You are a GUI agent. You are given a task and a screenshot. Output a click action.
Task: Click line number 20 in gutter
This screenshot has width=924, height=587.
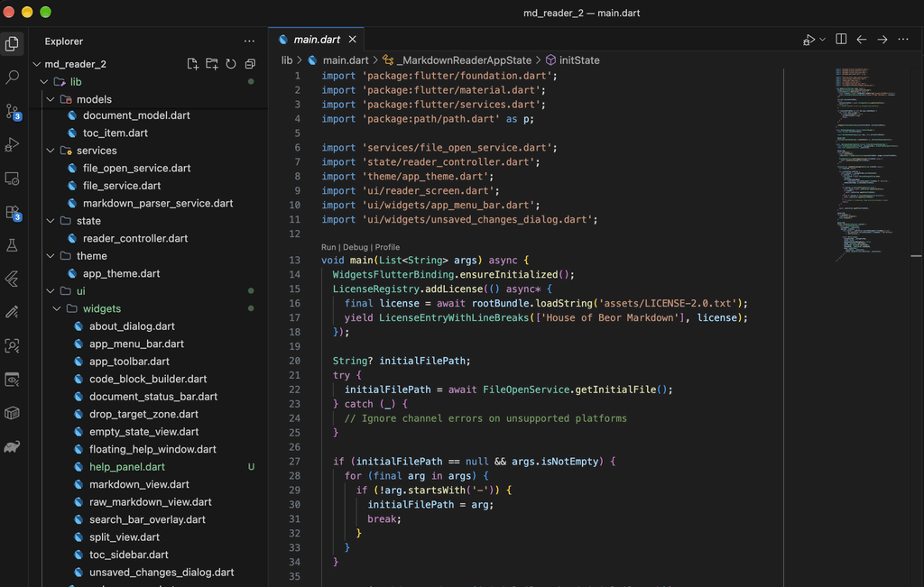[x=295, y=361]
